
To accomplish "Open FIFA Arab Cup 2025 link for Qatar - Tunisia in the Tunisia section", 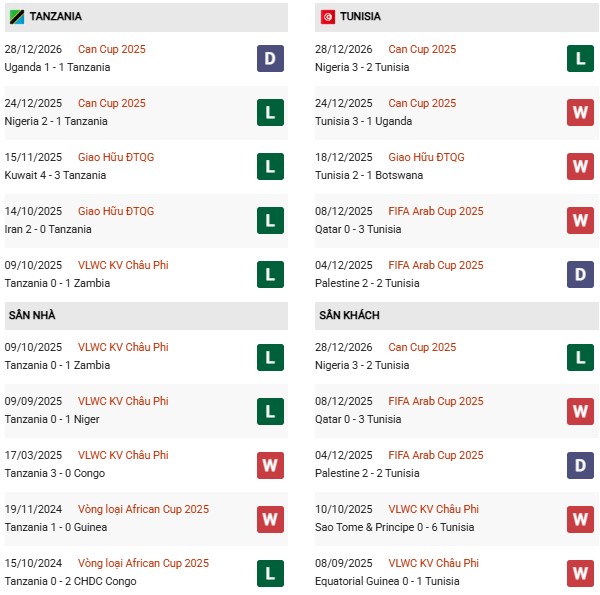I will coord(435,211).
